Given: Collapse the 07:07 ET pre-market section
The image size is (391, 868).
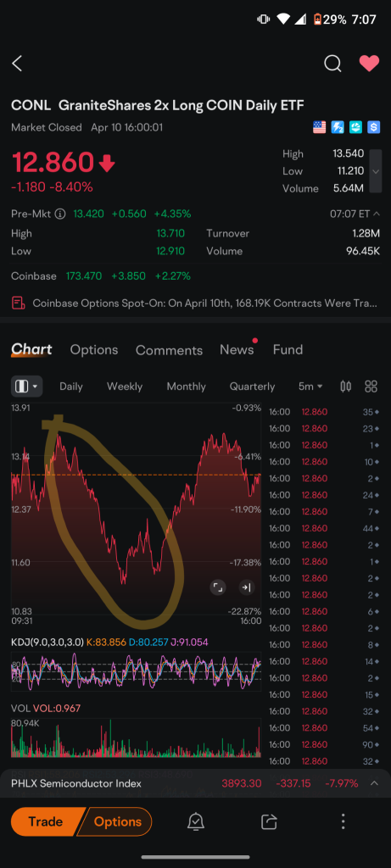Looking at the screenshot, I should (355, 214).
